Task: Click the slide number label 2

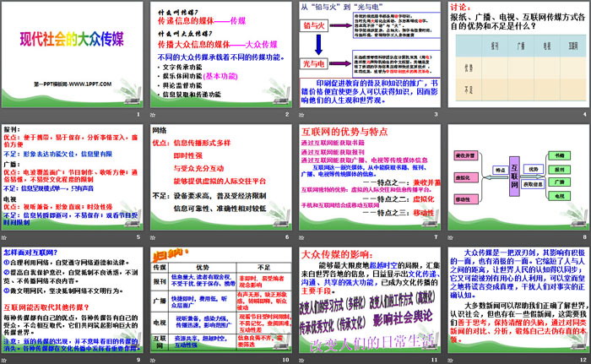Action: click(287, 114)
